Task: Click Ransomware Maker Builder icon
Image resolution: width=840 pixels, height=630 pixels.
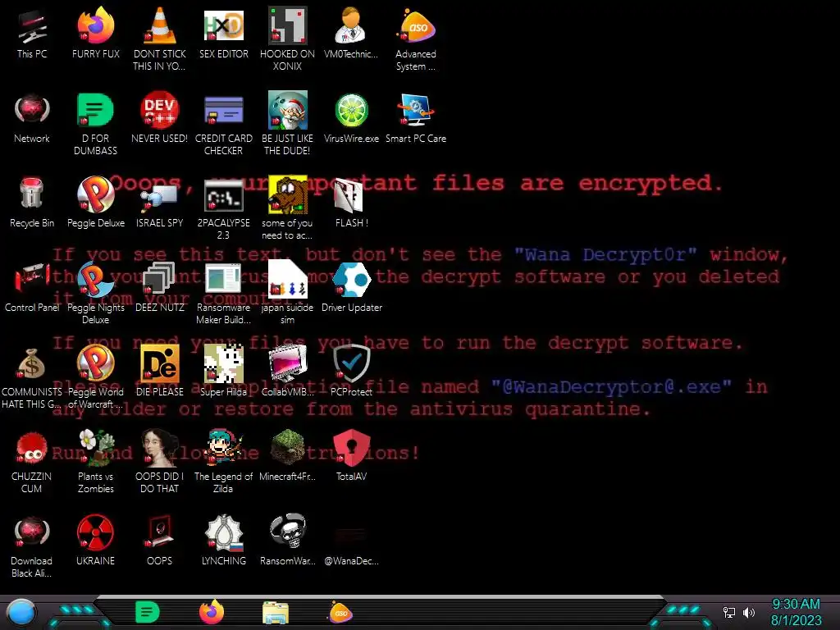Action: (x=223, y=294)
